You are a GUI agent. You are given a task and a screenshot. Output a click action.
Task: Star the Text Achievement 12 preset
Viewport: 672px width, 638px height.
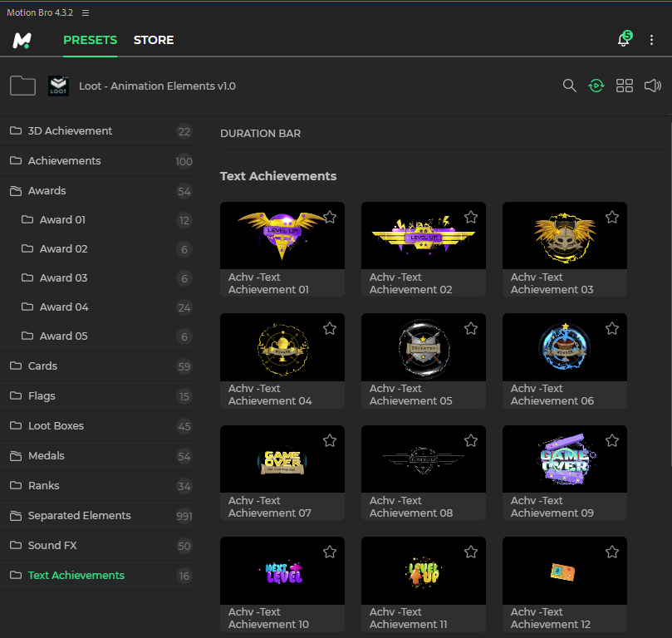(x=612, y=552)
